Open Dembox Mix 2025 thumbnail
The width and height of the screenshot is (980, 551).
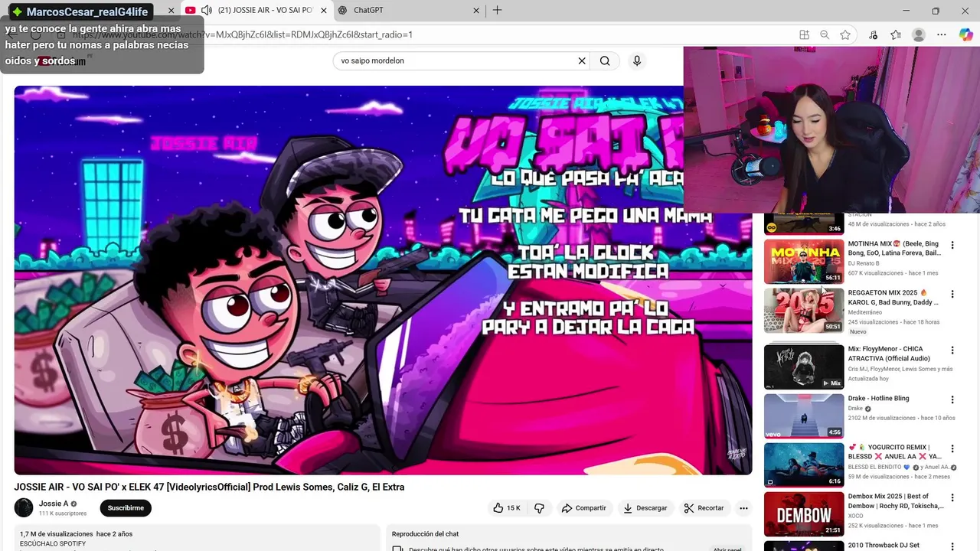coord(804,514)
